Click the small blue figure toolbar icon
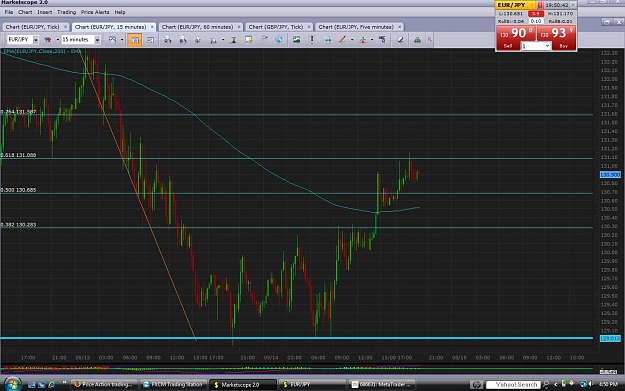Screen dimensions: 625x391 click(198, 40)
